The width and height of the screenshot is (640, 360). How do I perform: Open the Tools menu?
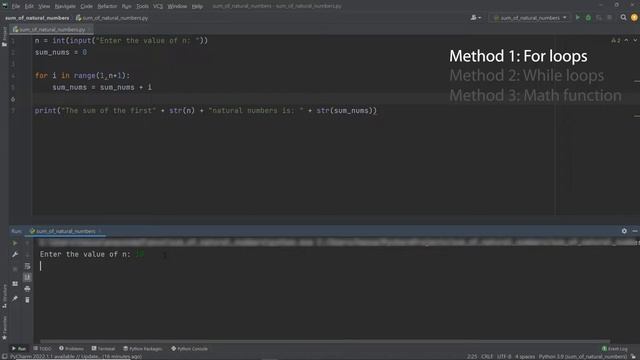142,6
